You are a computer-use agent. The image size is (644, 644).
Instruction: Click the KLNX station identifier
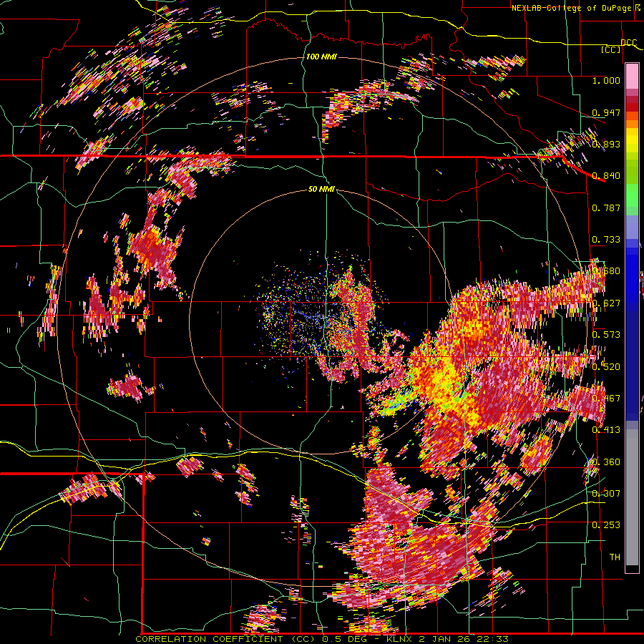401,639
